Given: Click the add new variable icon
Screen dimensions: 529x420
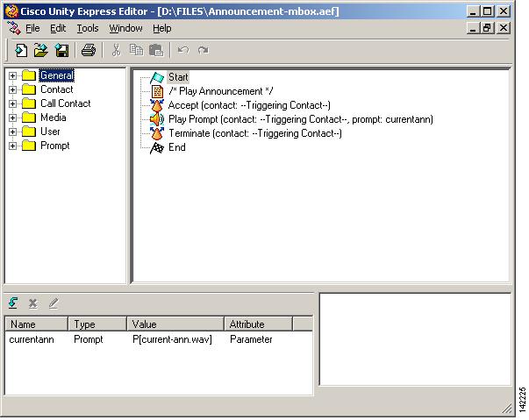Looking at the screenshot, I should coord(13,303).
